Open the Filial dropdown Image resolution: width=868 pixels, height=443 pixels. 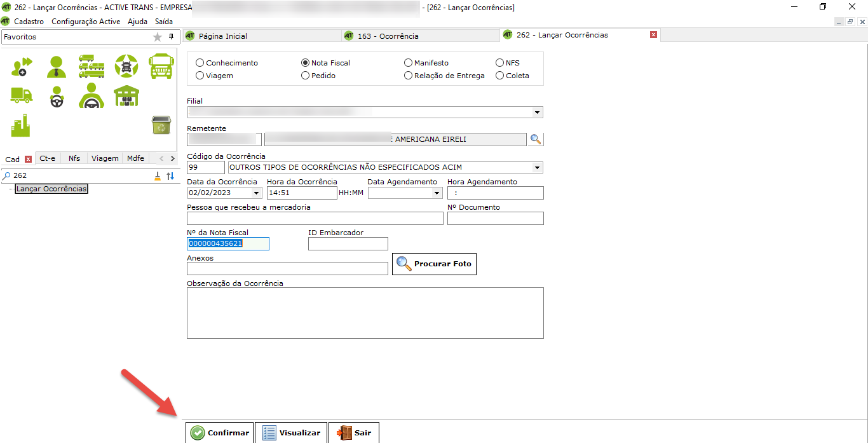(x=538, y=112)
